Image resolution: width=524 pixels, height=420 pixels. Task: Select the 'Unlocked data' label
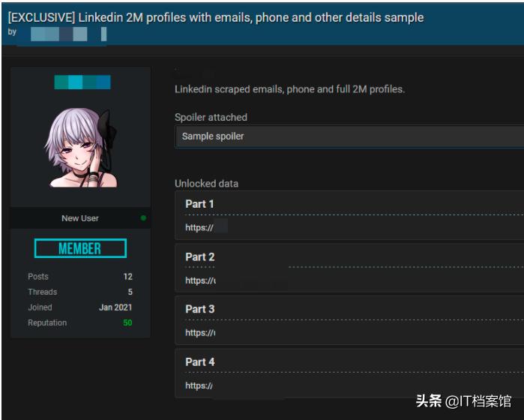pyautogui.click(x=206, y=184)
